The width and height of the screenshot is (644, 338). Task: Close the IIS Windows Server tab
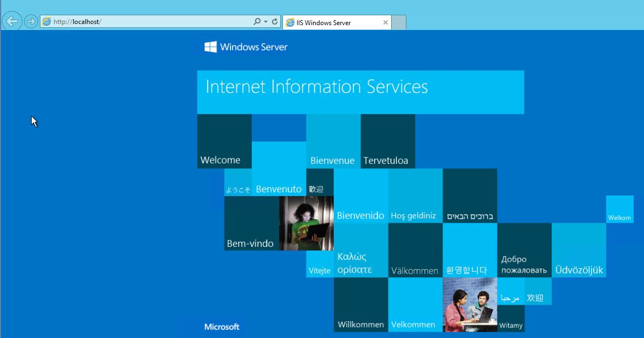tap(385, 22)
